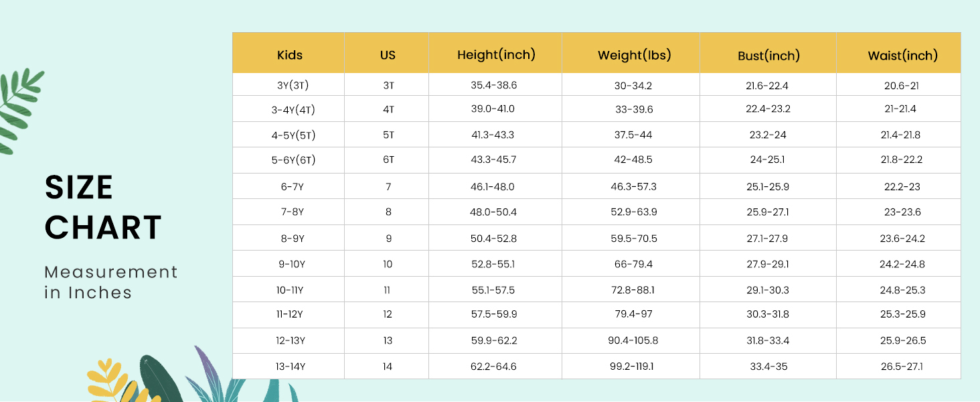This screenshot has height=402, width=980.
Task: Select the Weight(lbs) column header
Action: [x=634, y=55]
